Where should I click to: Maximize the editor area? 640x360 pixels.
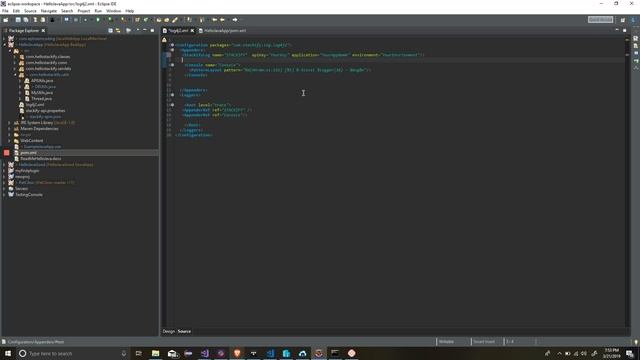pyautogui.click(x=624, y=31)
